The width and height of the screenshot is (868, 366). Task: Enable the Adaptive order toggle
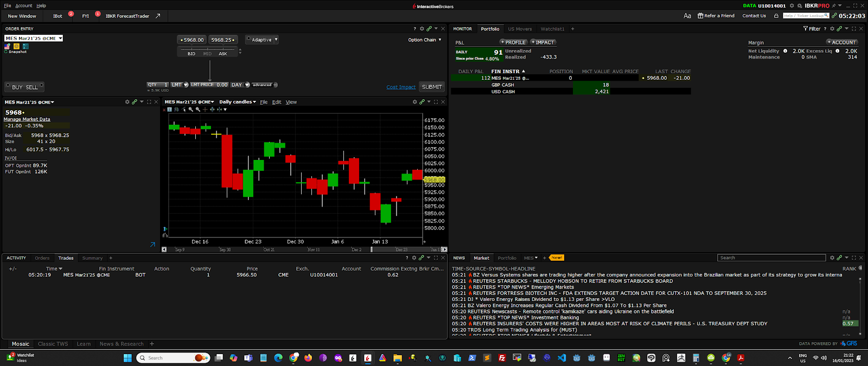249,39
